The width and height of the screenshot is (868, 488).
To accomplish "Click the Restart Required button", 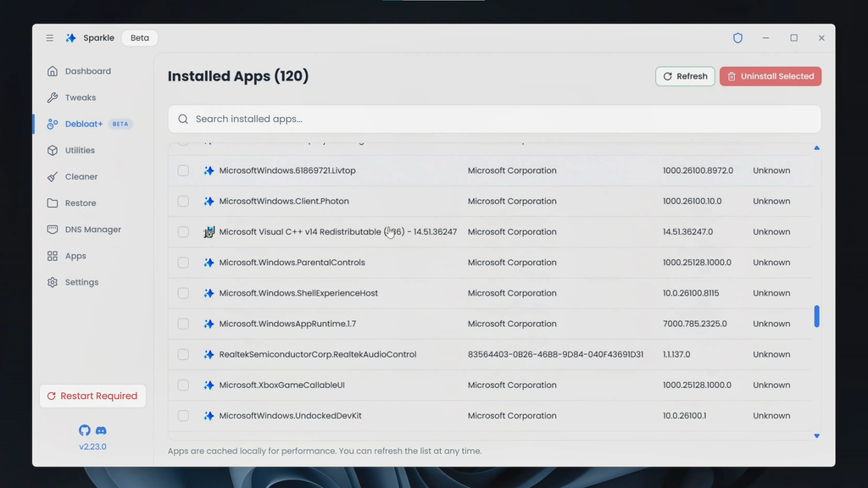I will click(93, 396).
